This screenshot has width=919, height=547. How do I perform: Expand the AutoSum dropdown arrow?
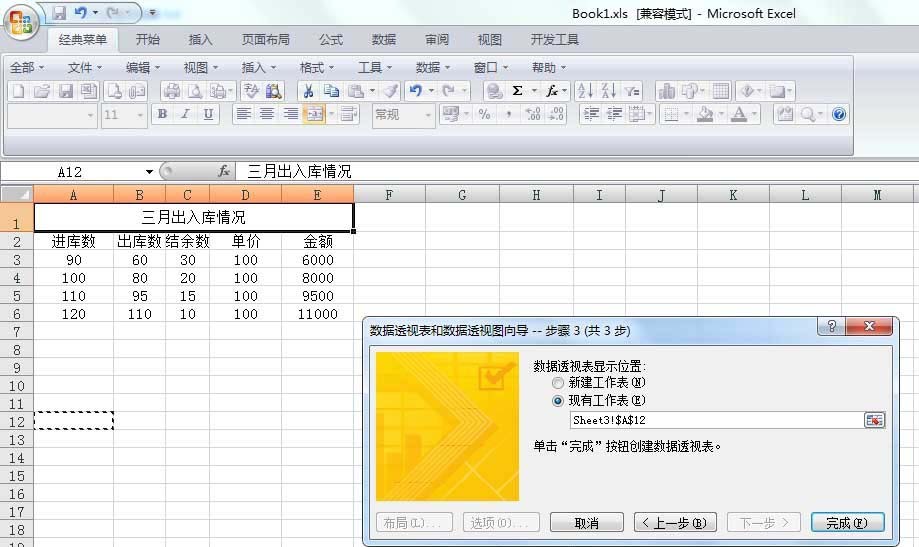(534, 91)
